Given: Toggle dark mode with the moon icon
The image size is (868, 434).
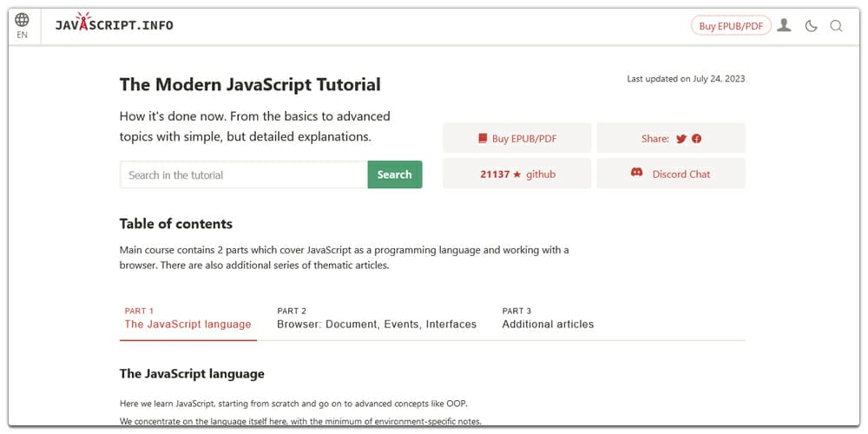Looking at the screenshot, I should coord(811,26).
